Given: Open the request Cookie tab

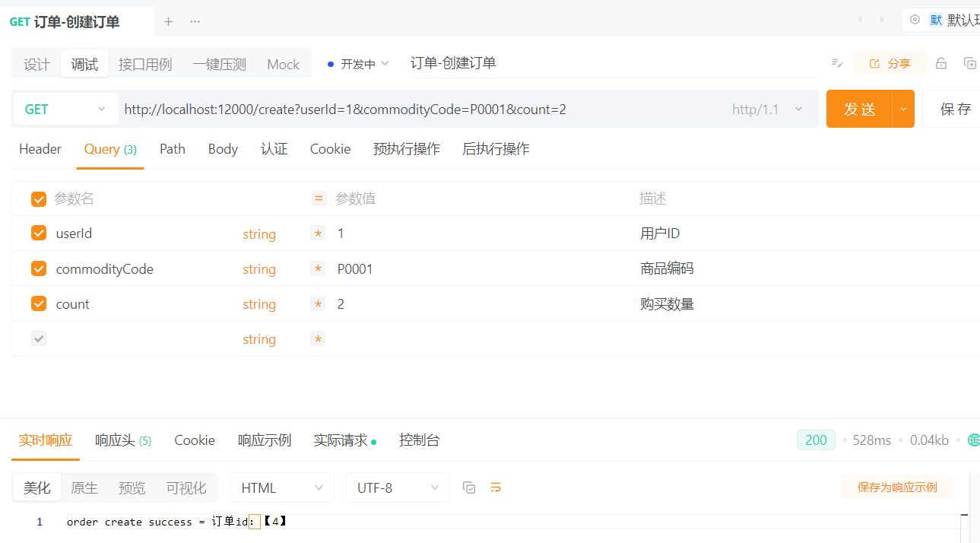Looking at the screenshot, I should 330,149.
